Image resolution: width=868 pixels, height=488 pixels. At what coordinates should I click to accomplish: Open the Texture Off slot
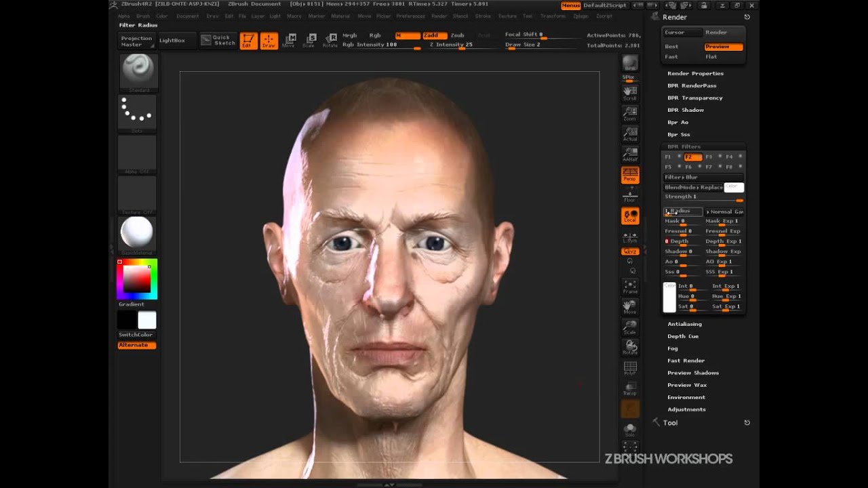point(138,195)
